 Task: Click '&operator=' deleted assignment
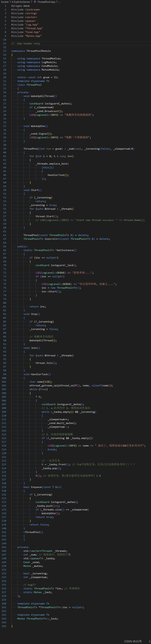tap(52, 239)
